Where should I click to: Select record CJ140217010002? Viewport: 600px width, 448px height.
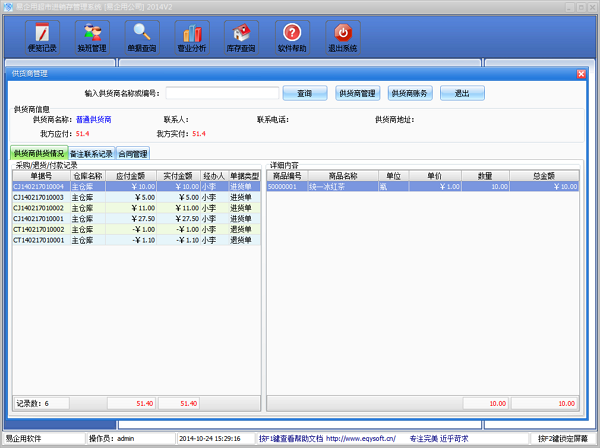pos(136,208)
